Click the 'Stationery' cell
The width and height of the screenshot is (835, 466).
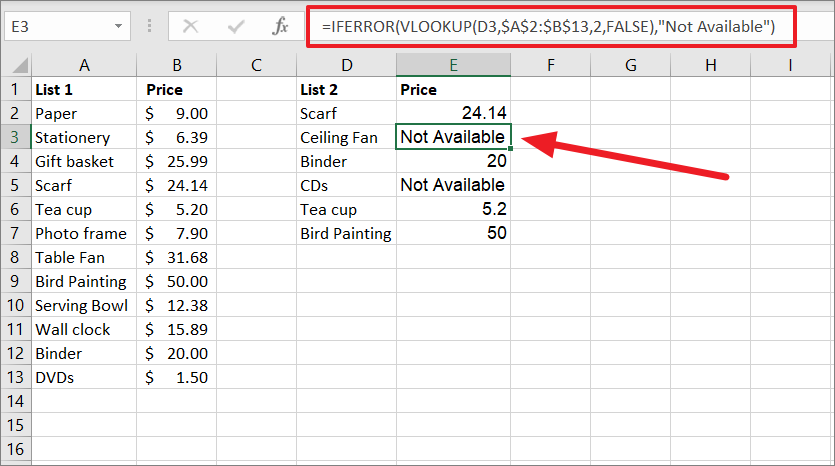point(84,137)
